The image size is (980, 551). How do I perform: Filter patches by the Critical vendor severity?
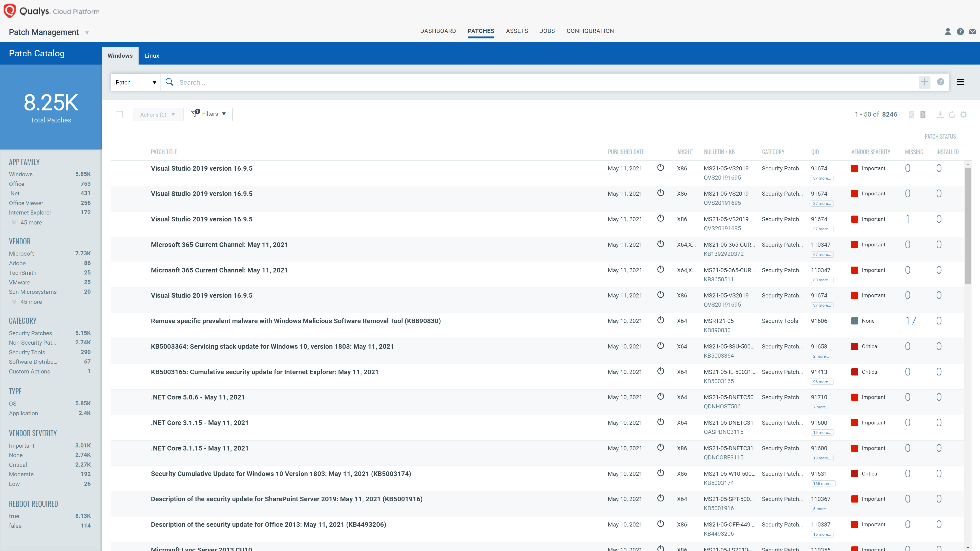18,465
